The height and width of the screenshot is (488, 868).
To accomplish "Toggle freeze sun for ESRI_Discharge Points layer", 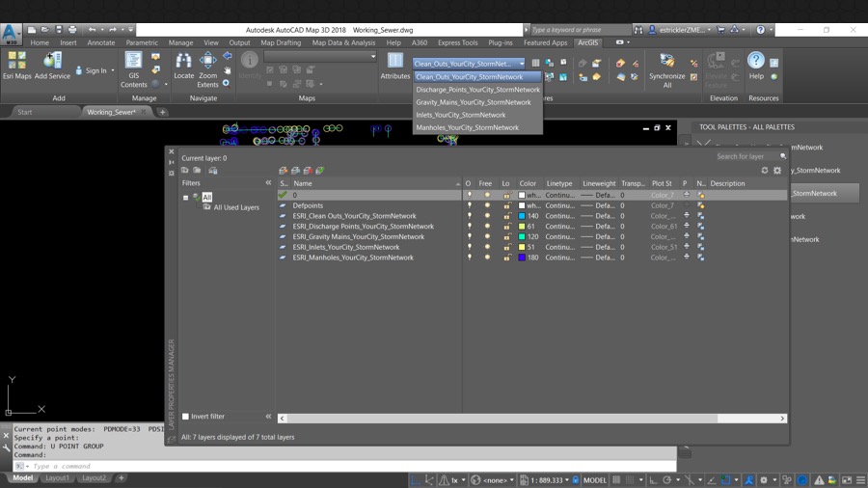I will pos(487,227).
